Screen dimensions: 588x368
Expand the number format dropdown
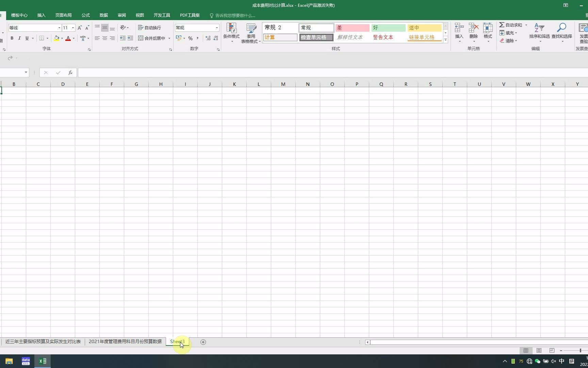point(217,28)
